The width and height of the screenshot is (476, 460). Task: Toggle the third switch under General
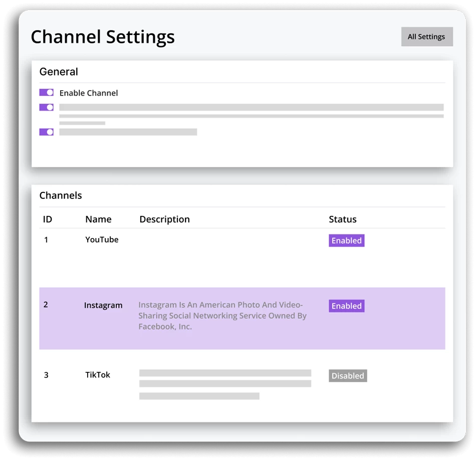click(x=47, y=132)
